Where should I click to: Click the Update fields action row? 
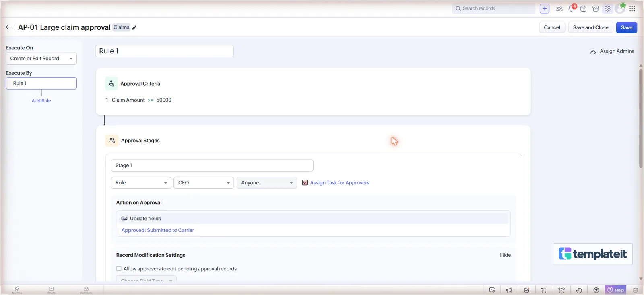point(313,219)
